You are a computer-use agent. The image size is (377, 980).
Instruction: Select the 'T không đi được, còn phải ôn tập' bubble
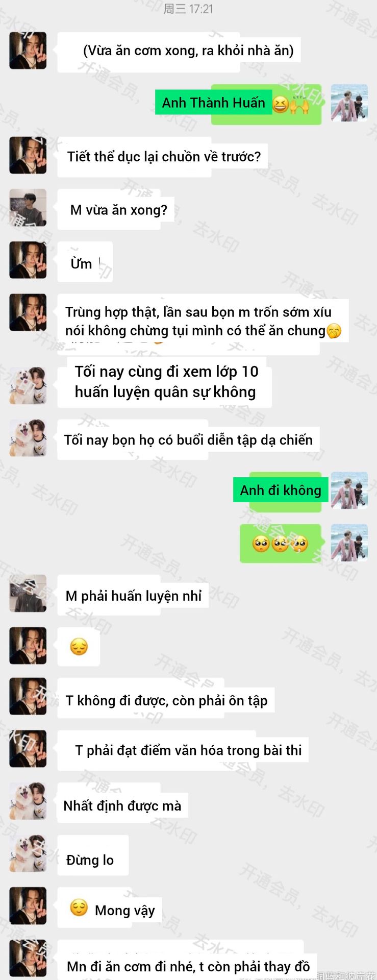click(166, 699)
